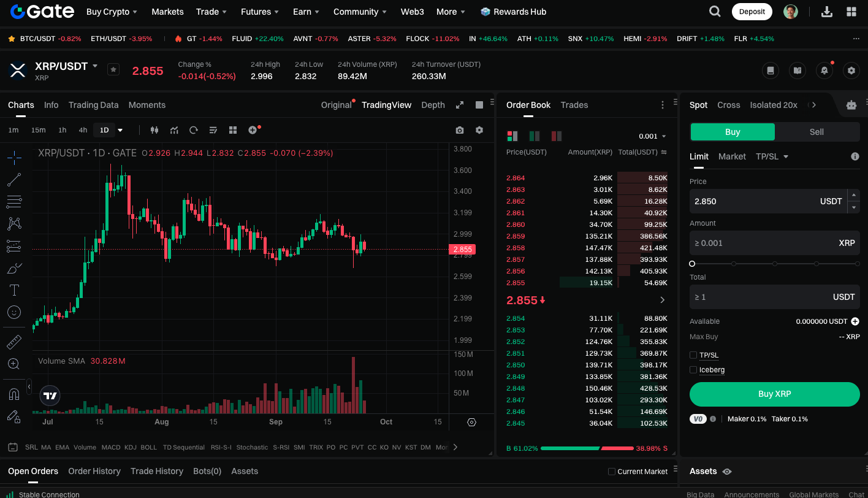The width and height of the screenshot is (868, 498).
Task: Collapse the drawing toolbar side arrow
Action: coord(29,387)
